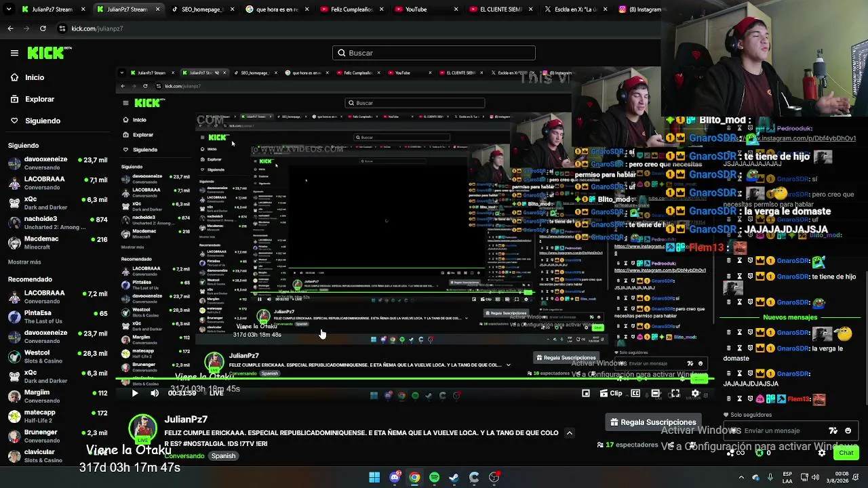Switch the main player to theater mode
The width and height of the screenshot is (868, 488).
656,393
